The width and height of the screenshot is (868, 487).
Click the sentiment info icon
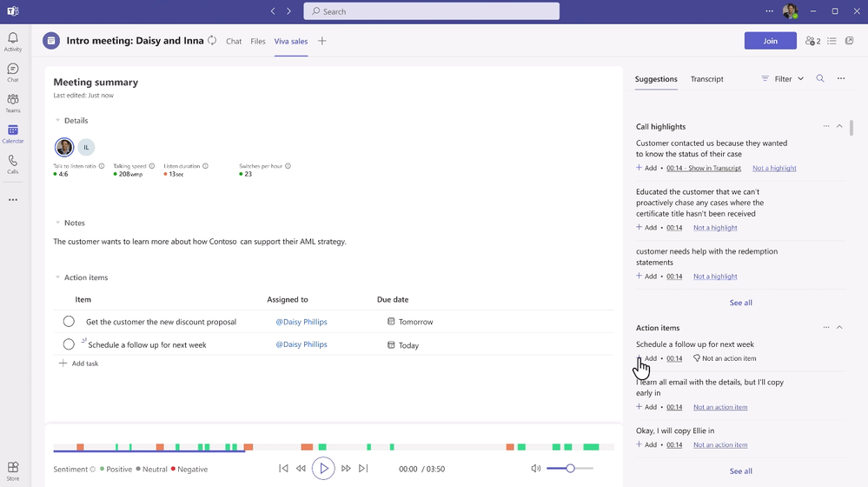tap(92, 470)
